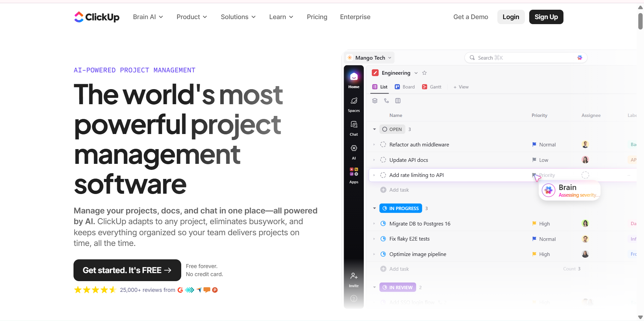This screenshot has width=644, height=321.
Task: Click the help question mark icon
Action: [x=354, y=299]
